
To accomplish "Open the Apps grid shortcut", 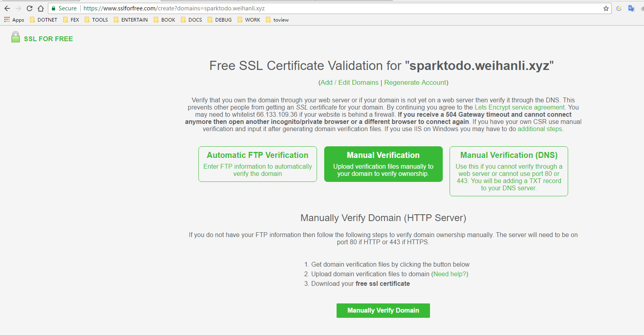I will click(14, 20).
